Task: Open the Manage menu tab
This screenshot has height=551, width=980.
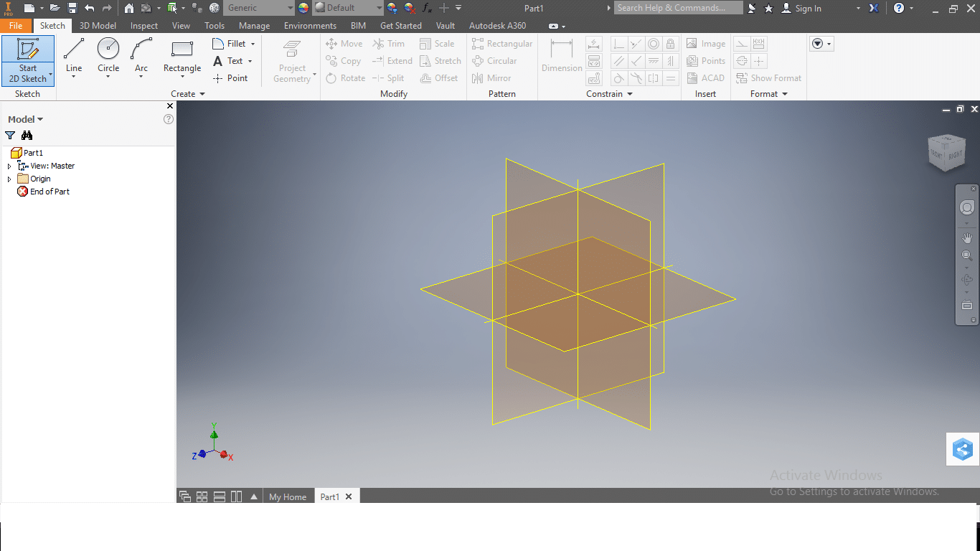Action: 254,25
